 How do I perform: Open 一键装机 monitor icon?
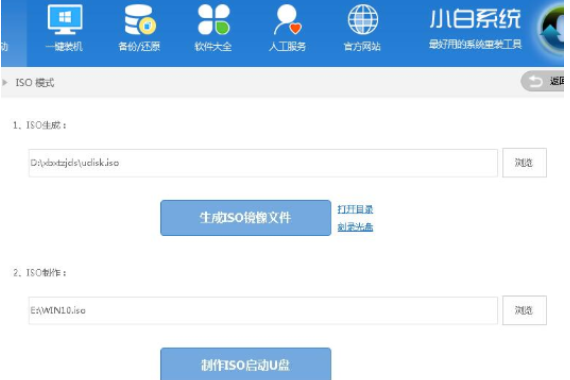[65, 20]
